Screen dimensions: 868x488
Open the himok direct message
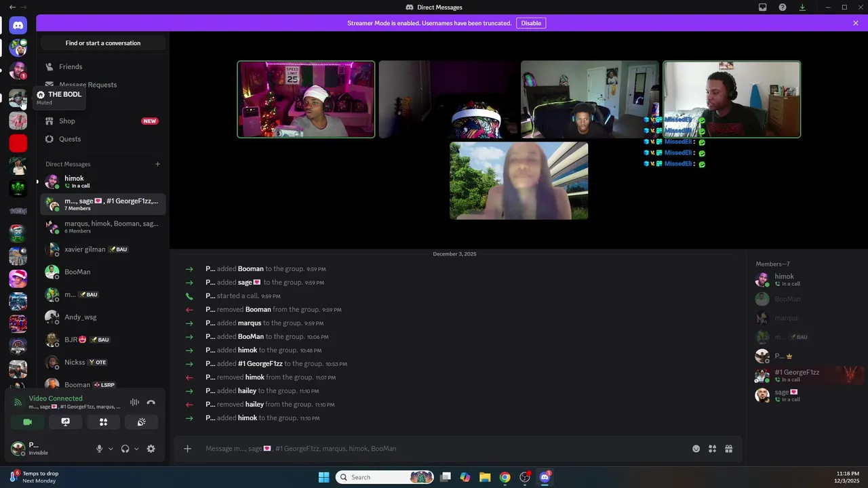tap(103, 181)
